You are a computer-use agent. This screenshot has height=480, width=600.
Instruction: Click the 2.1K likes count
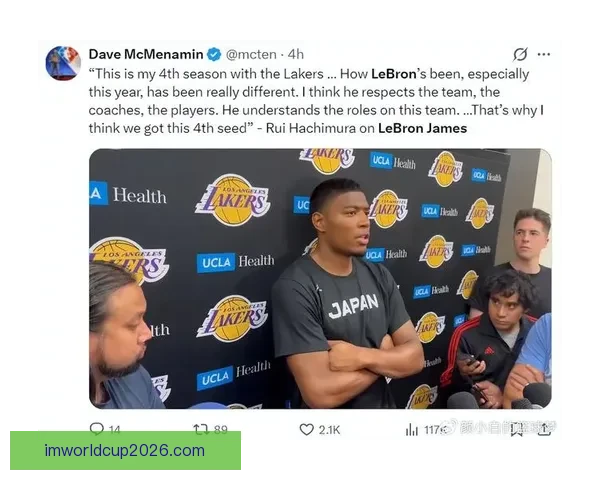329,430
